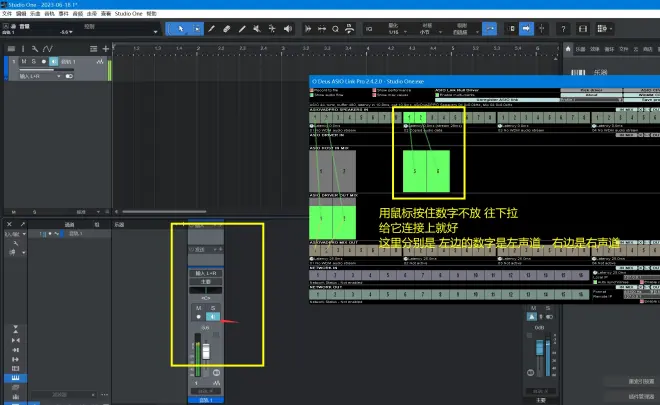Select the Split (blade) tool
The height and width of the screenshot is (405, 660).
click(211, 29)
